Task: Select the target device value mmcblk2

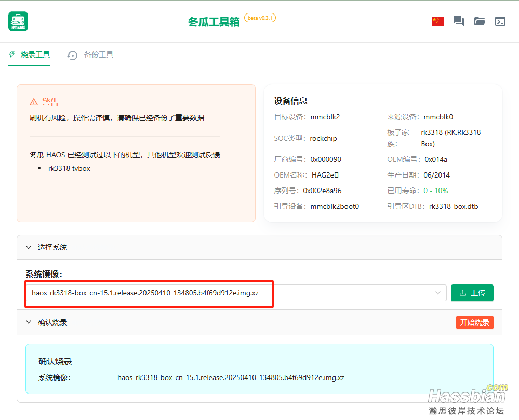Action: pos(325,117)
